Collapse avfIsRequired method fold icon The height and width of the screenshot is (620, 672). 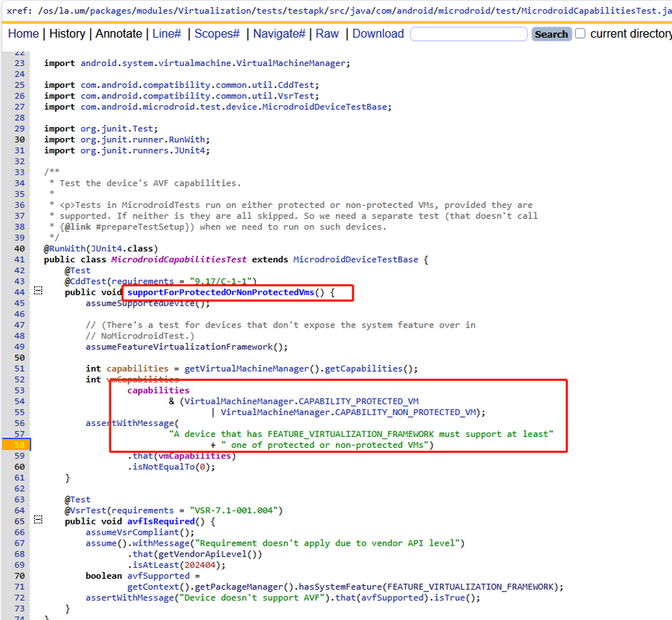click(38, 520)
